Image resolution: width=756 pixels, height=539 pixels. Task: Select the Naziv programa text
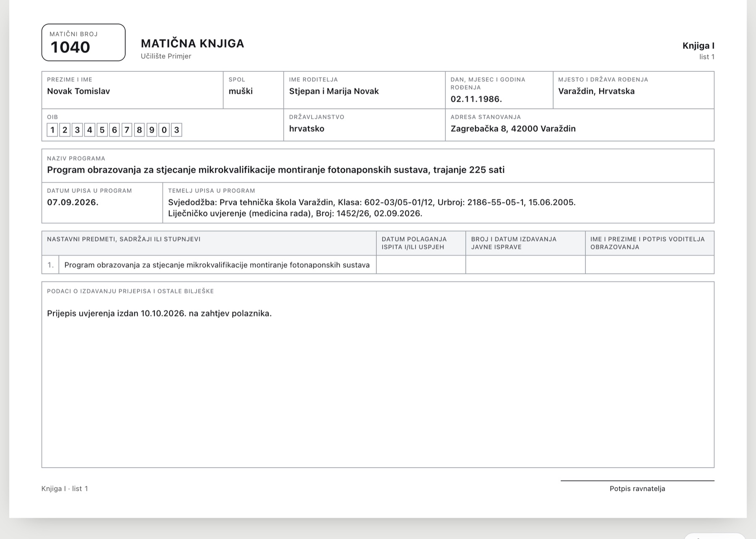click(x=276, y=170)
